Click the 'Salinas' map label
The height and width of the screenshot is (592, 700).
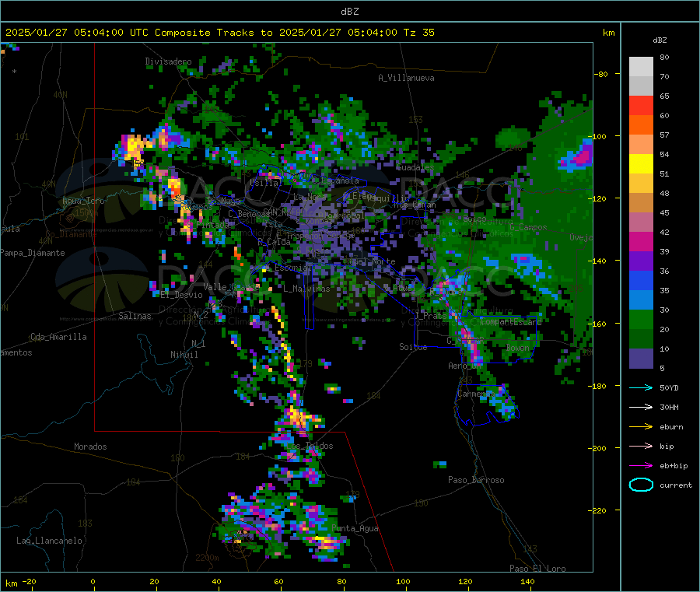pos(135,316)
